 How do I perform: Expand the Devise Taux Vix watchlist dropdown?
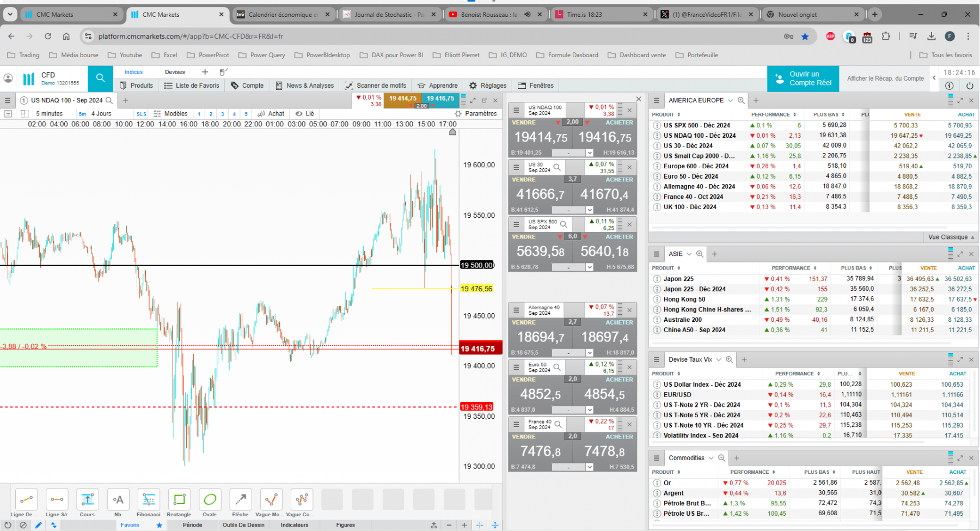coord(719,359)
